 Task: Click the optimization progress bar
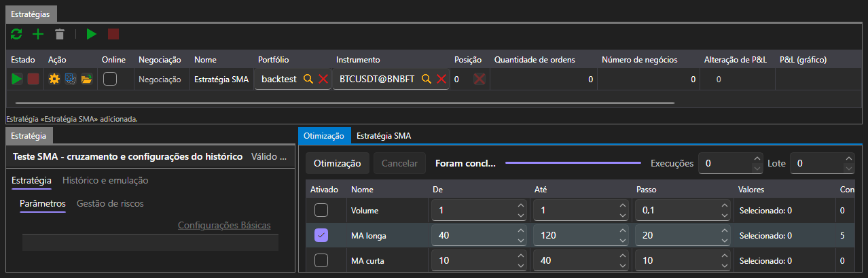pos(573,163)
